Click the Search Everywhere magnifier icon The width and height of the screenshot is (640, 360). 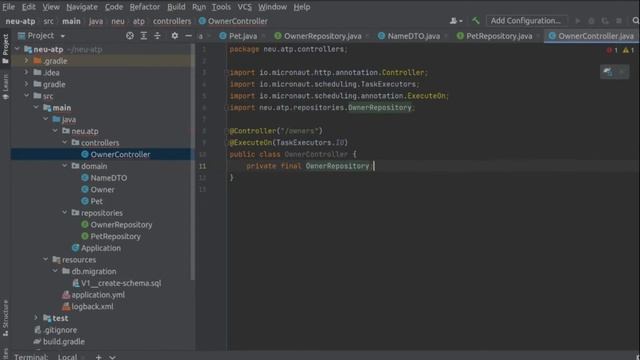click(636, 20)
